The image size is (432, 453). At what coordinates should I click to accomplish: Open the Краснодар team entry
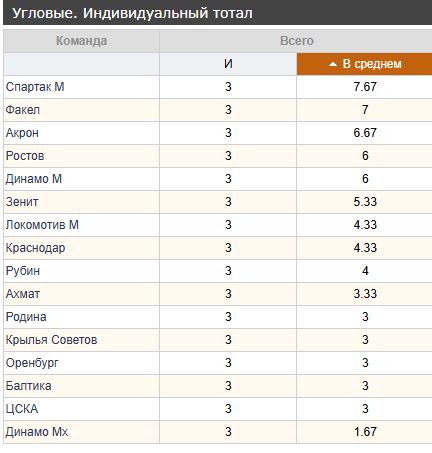35,248
